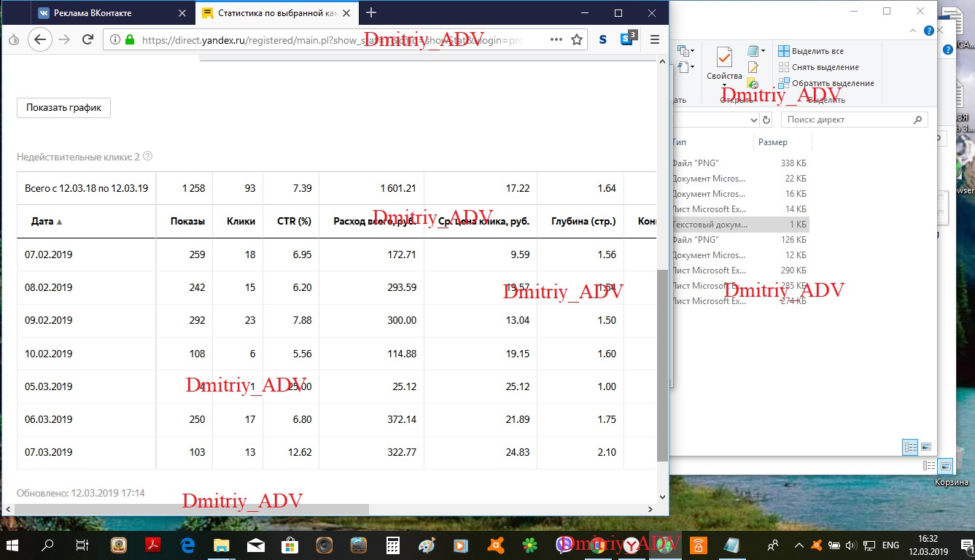Image resolution: width=975 pixels, height=560 pixels.
Task: Select the PNG file sized 126 КБ
Action: [739, 240]
